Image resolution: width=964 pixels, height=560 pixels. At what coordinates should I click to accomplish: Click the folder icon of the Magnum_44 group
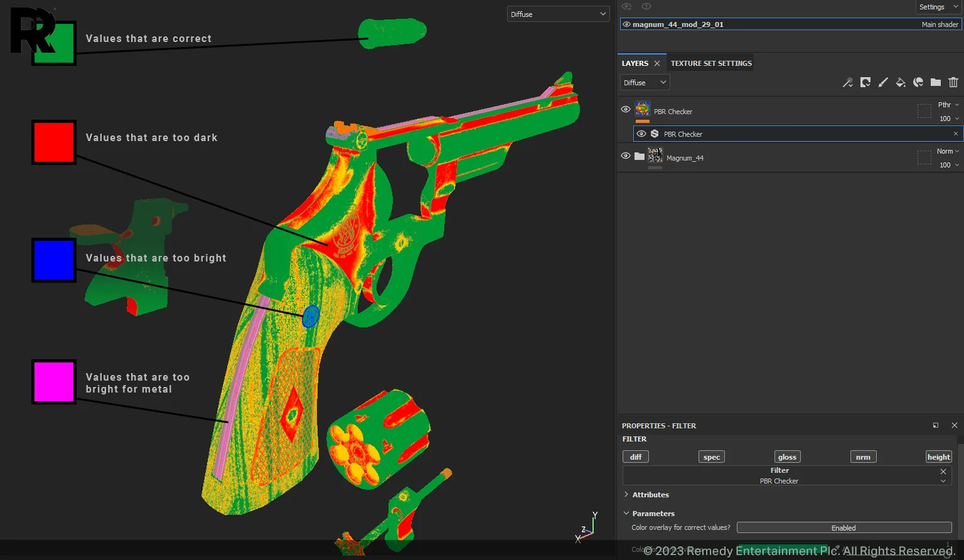coord(640,156)
